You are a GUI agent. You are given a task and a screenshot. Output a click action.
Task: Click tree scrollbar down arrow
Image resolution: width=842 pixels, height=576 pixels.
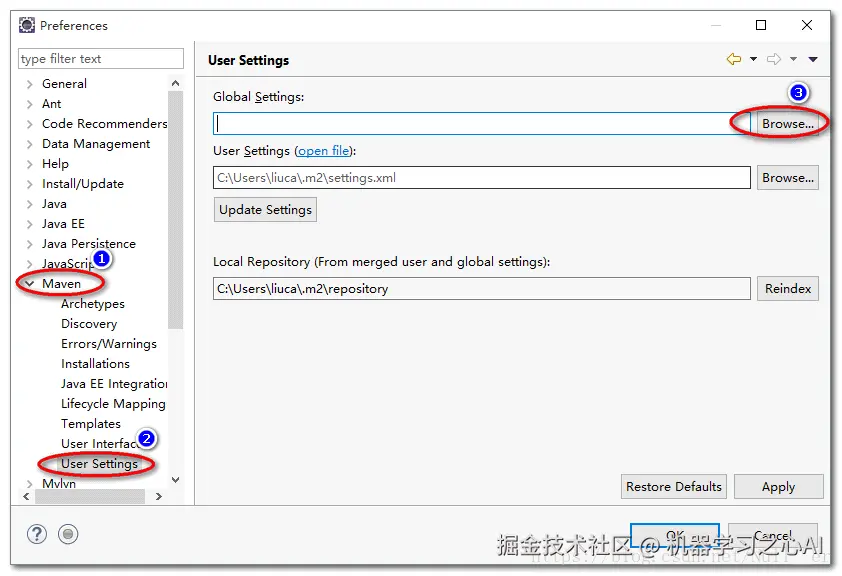pyautogui.click(x=176, y=479)
